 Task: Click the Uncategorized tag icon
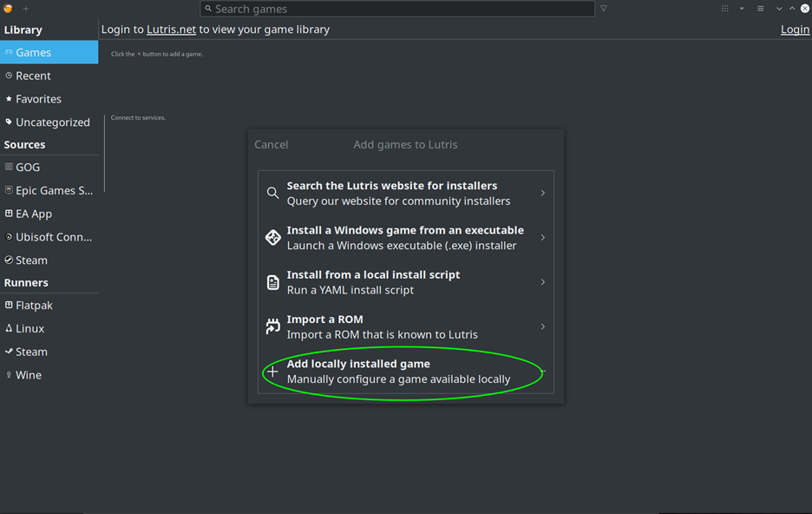[9, 122]
